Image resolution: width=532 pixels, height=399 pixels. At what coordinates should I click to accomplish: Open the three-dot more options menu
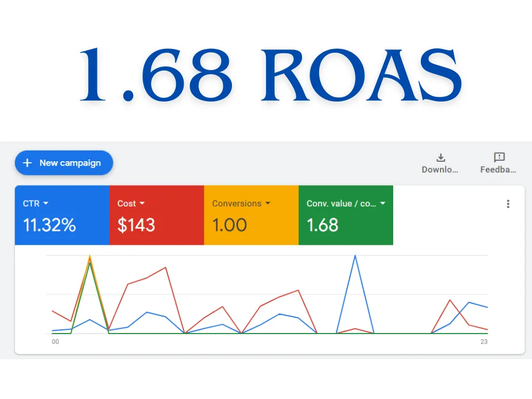(x=508, y=204)
